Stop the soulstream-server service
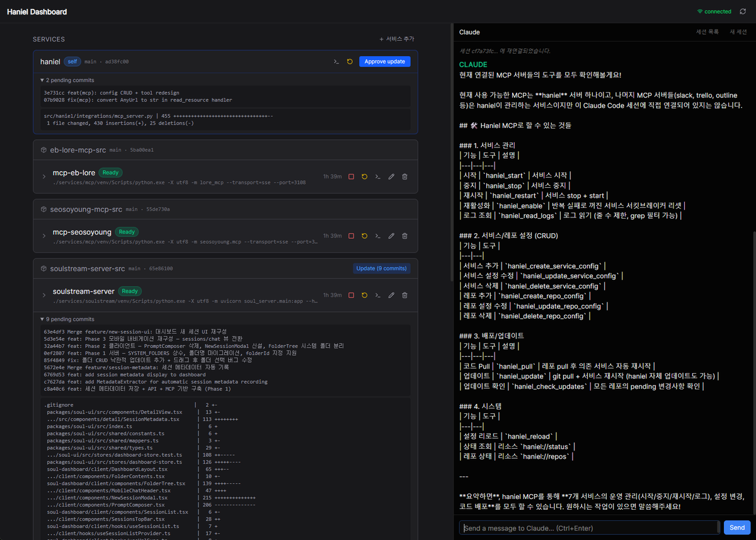This screenshot has width=756, height=540. pos(351,295)
